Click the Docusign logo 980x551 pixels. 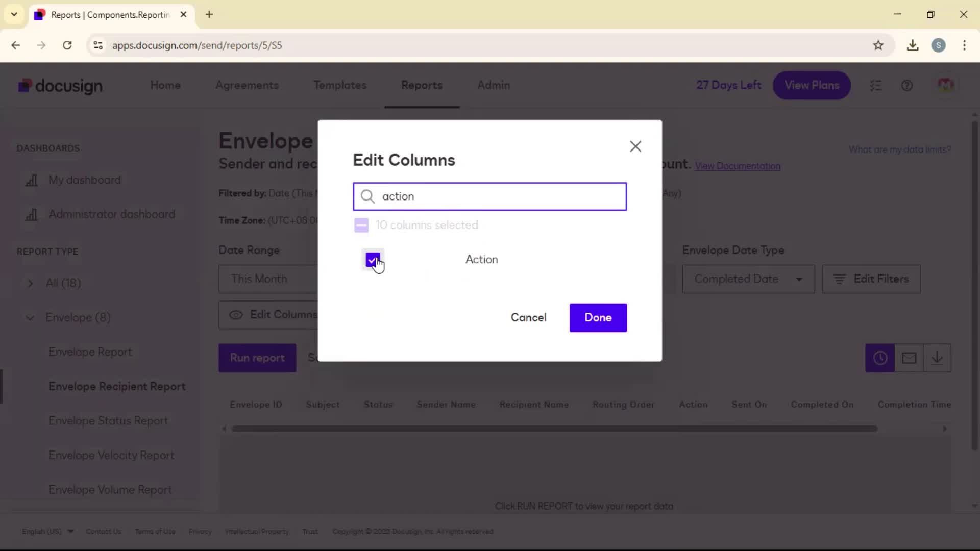tap(60, 86)
